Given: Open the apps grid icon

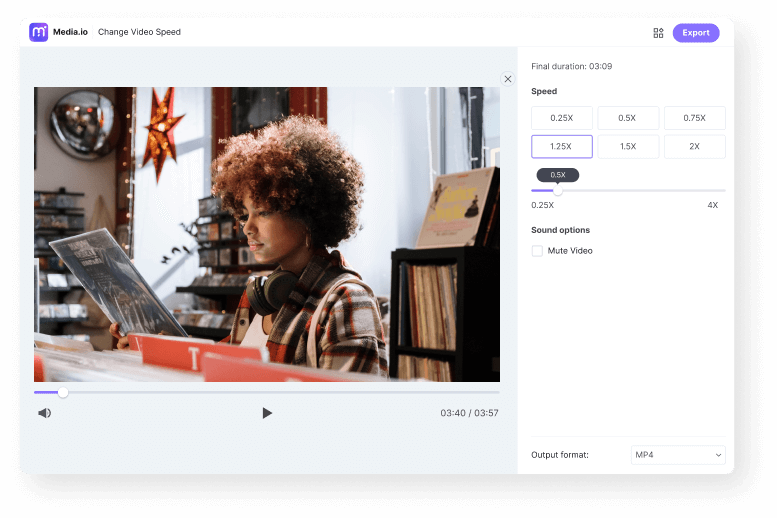Looking at the screenshot, I should [658, 33].
